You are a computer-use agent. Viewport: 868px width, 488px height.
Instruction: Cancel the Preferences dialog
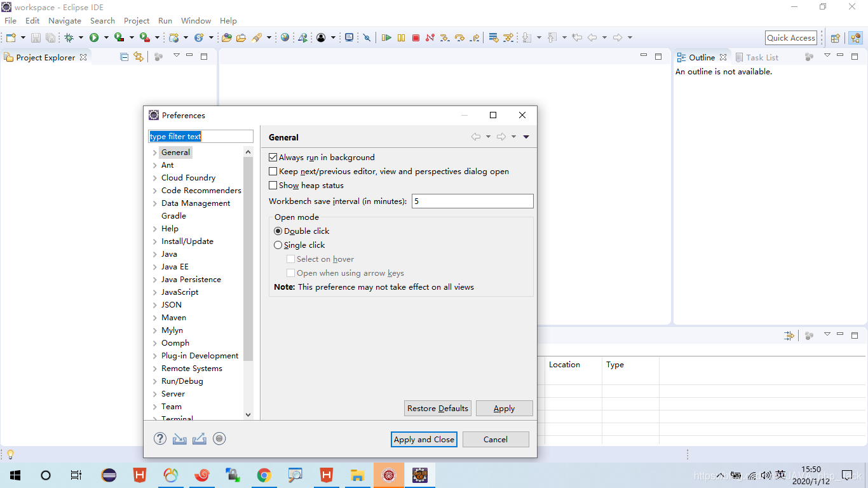(x=496, y=439)
